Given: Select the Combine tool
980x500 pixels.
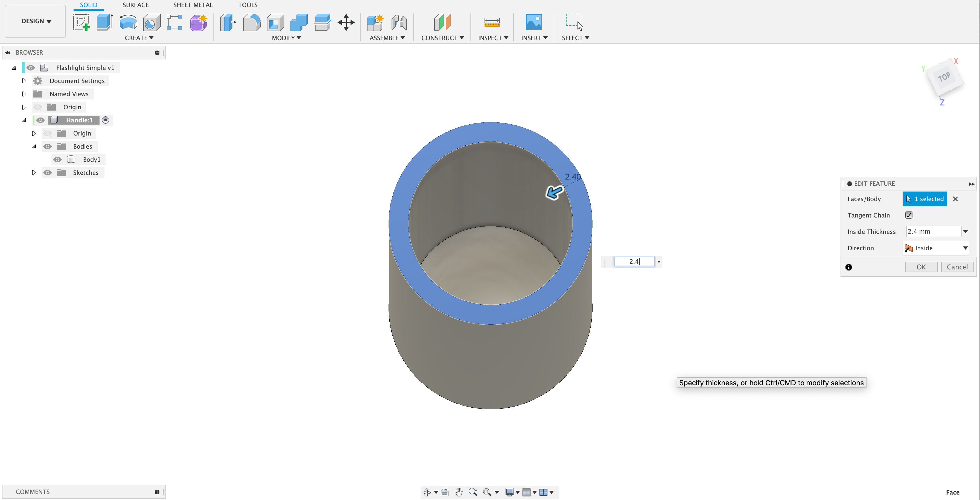Looking at the screenshot, I should point(299,22).
